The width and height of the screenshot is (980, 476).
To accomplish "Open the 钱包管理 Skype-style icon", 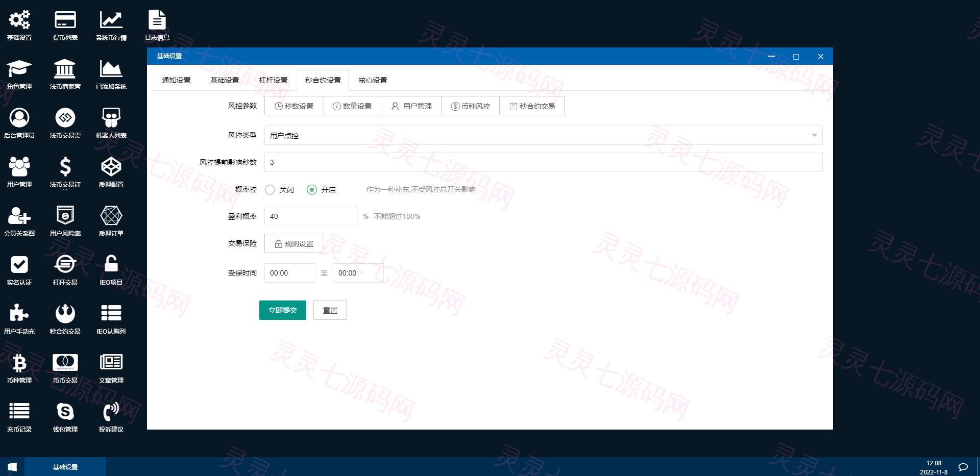I will [65, 412].
